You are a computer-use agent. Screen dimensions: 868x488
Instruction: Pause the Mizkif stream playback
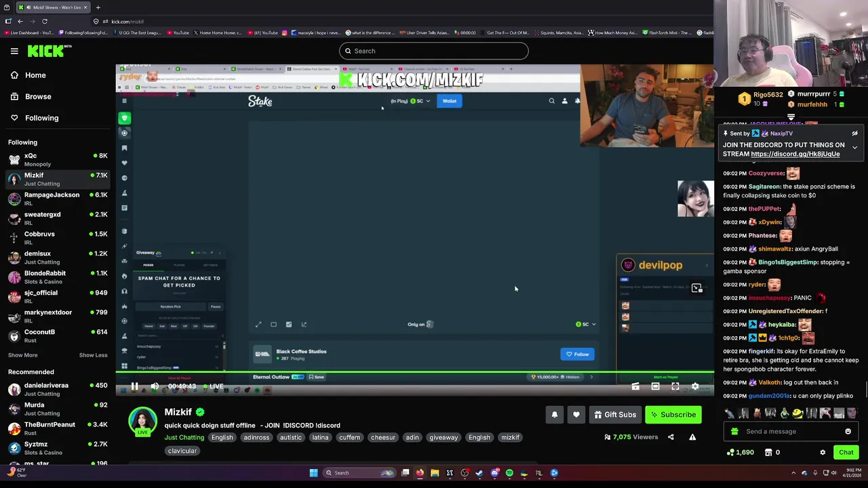coord(134,386)
